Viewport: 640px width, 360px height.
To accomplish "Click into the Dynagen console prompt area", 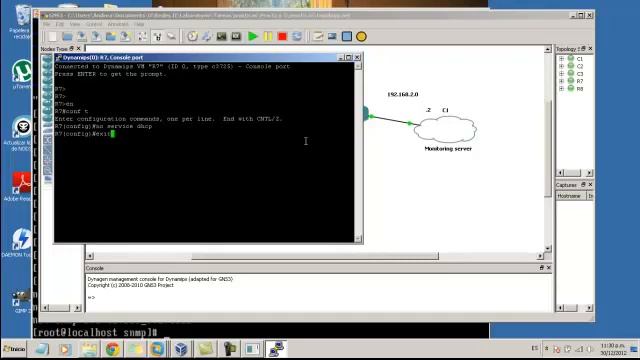I will [x=318, y=293].
